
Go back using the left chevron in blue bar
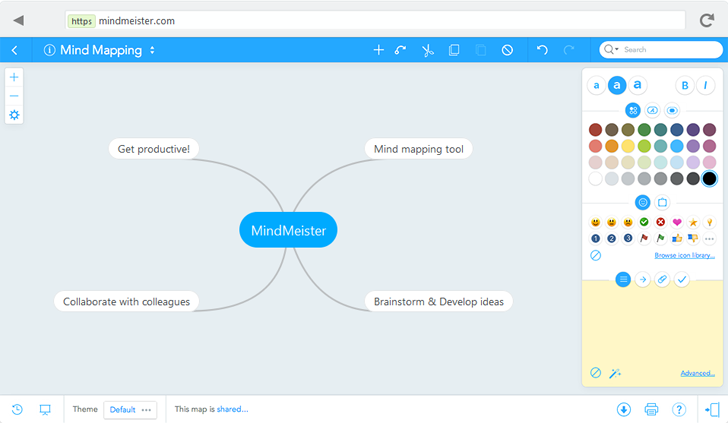click(x=14, y=50)
